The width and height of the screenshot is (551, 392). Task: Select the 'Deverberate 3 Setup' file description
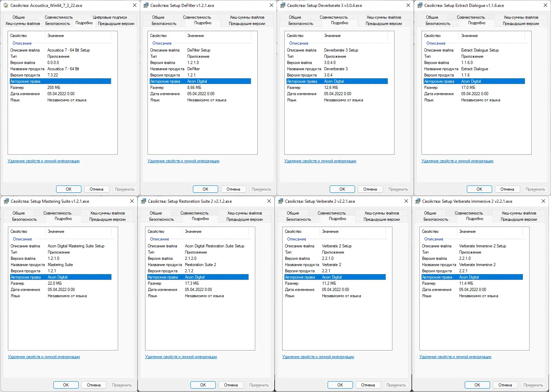[341, 50]
